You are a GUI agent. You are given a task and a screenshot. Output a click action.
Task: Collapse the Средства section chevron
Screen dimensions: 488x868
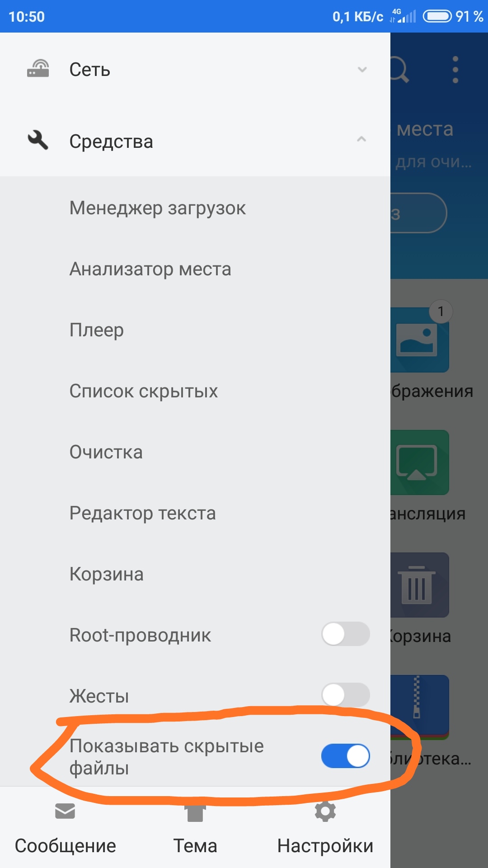[361, 139]
